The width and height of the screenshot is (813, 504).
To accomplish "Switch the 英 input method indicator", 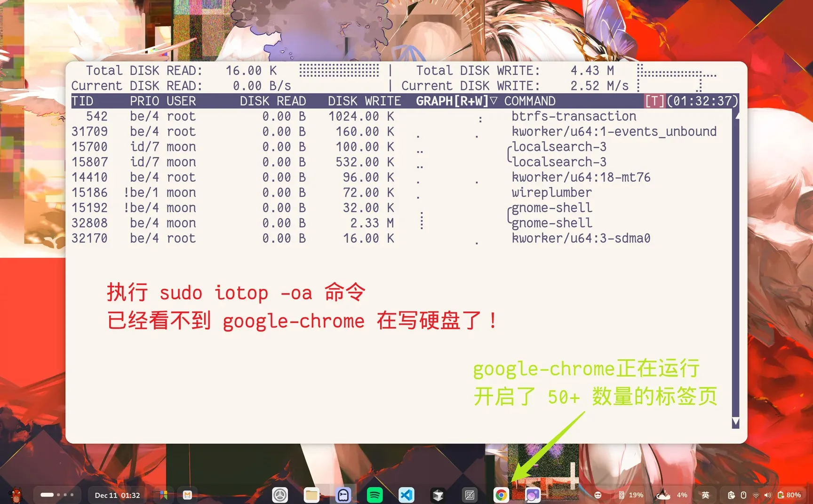I will click(706, 495).
